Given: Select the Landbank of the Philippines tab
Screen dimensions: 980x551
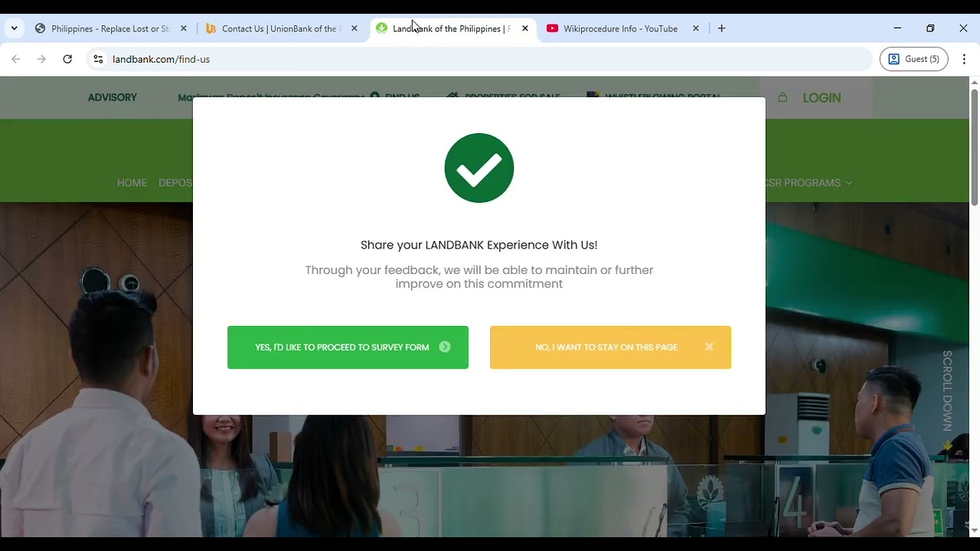Looking at the screenshot, I should 453,28.
